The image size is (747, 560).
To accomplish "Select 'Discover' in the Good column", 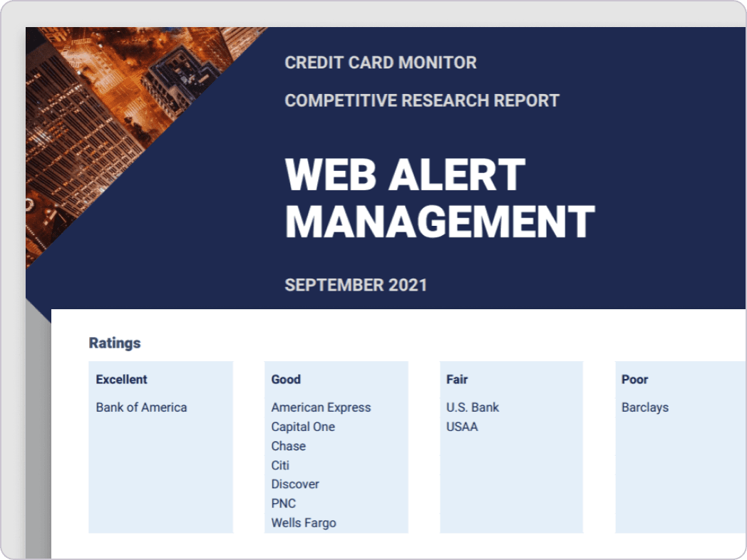I will [295, 484].
